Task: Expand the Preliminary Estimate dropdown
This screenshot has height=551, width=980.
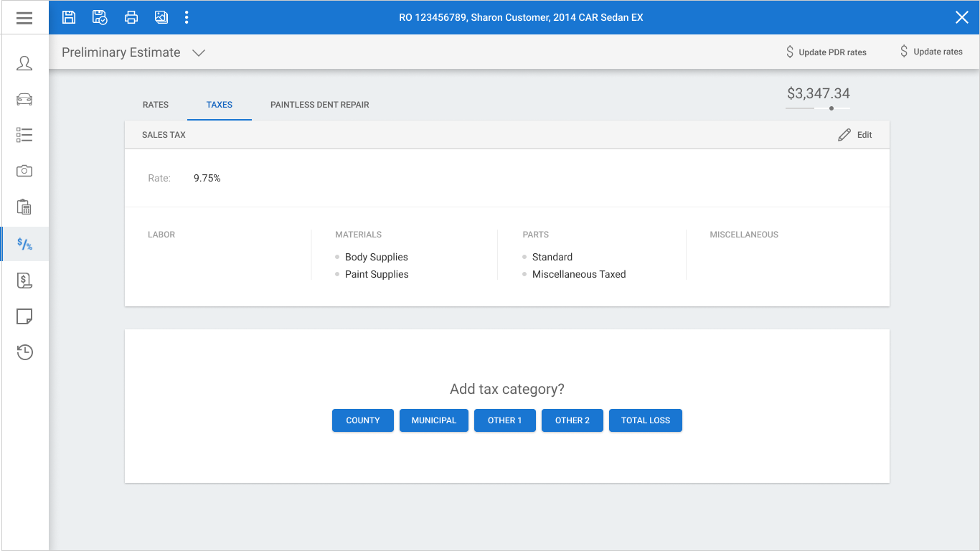Action: [199, 52]
